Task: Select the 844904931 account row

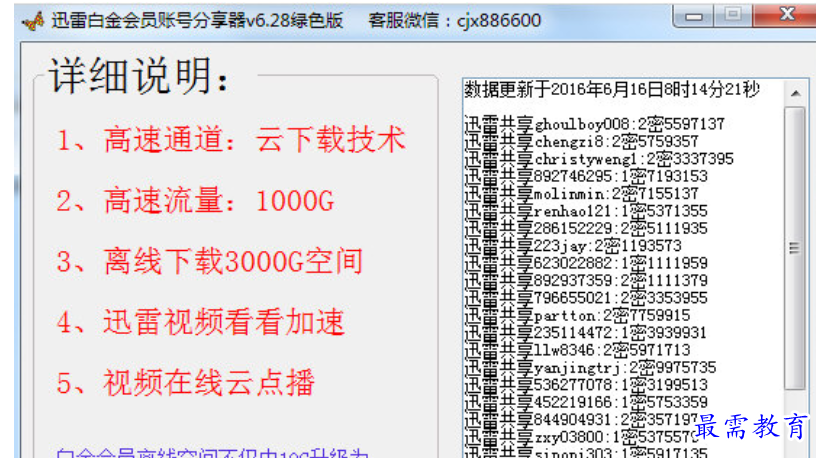Action: pos(581,419)
